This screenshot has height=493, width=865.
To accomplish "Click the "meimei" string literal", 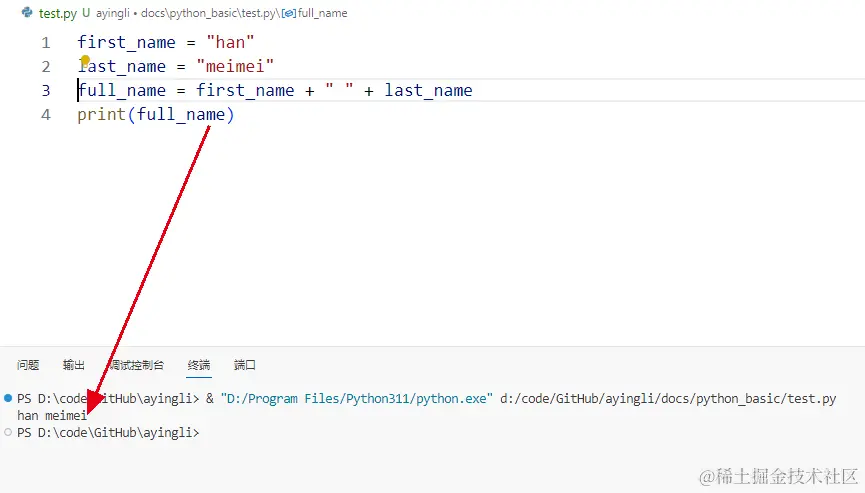I will coord(235,67).
